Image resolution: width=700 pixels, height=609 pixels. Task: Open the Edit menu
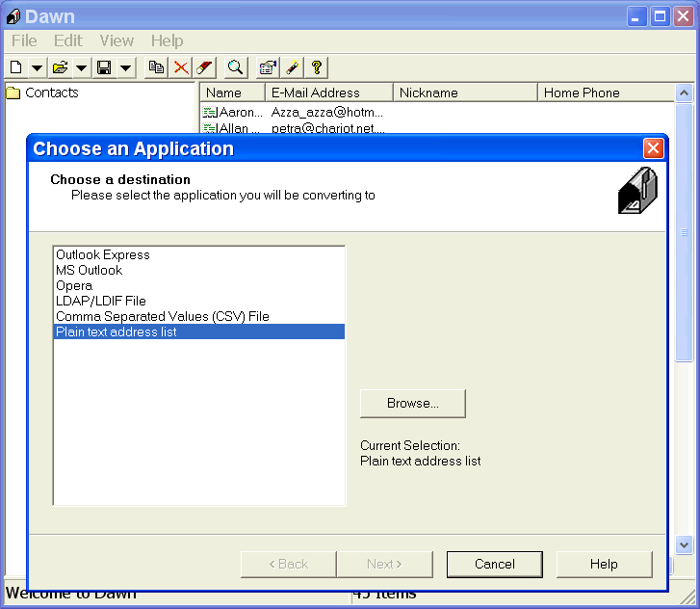click(x=67, y=40)
